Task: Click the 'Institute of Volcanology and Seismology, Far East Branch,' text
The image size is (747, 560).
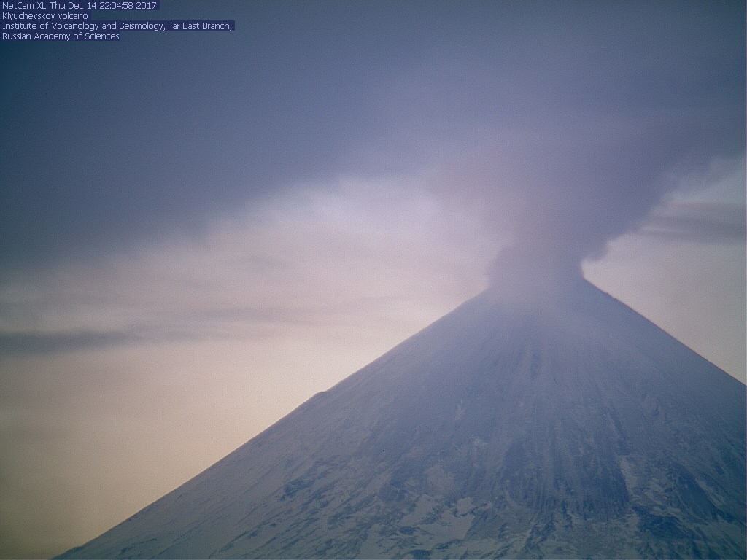Action: point(117,26)
